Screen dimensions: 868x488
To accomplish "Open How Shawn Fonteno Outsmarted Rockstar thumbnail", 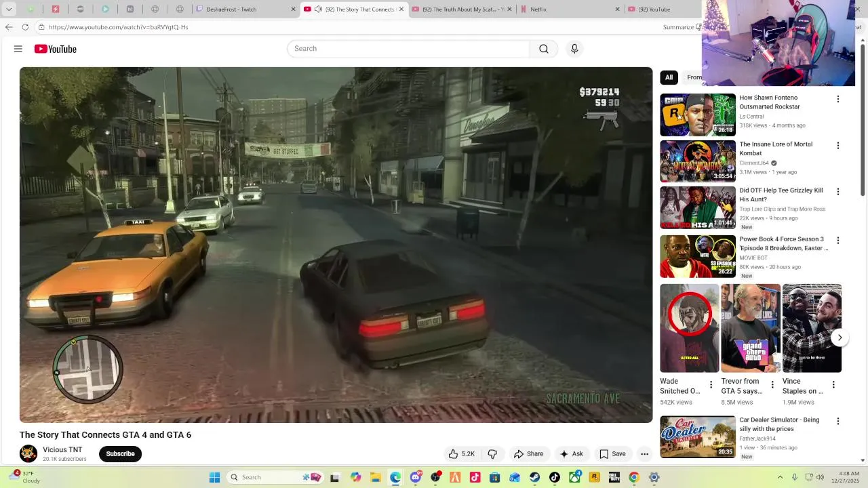I will [698, 115].
